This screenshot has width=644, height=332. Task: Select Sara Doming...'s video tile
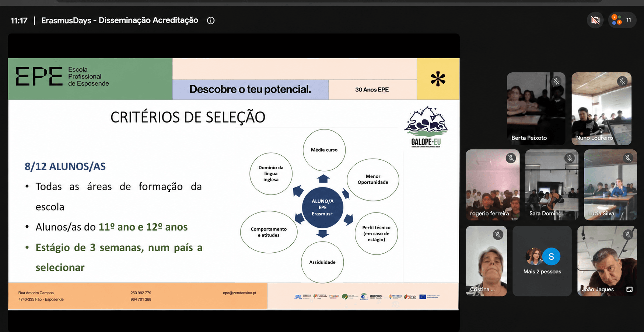pos(552,185)
